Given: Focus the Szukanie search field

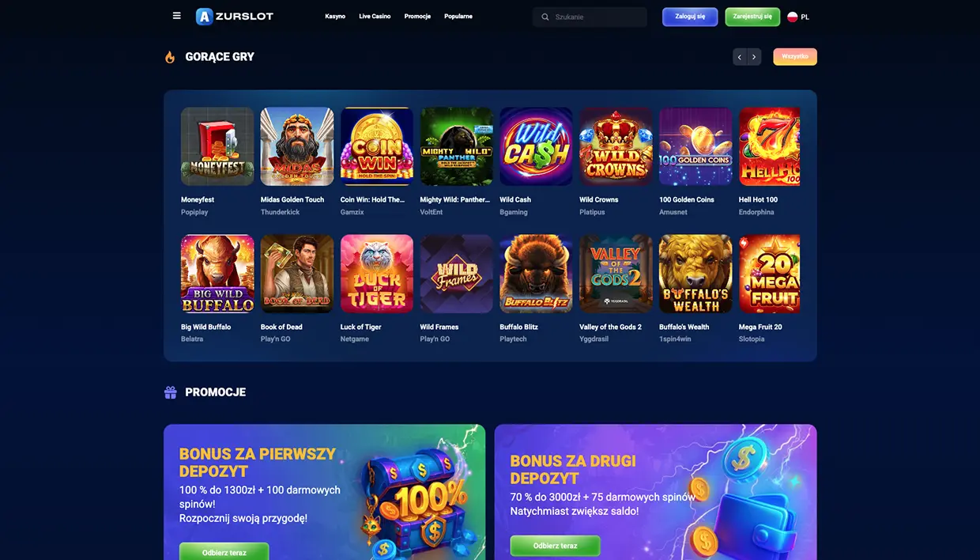Looking at the screenshot, I should coord(590,17).
